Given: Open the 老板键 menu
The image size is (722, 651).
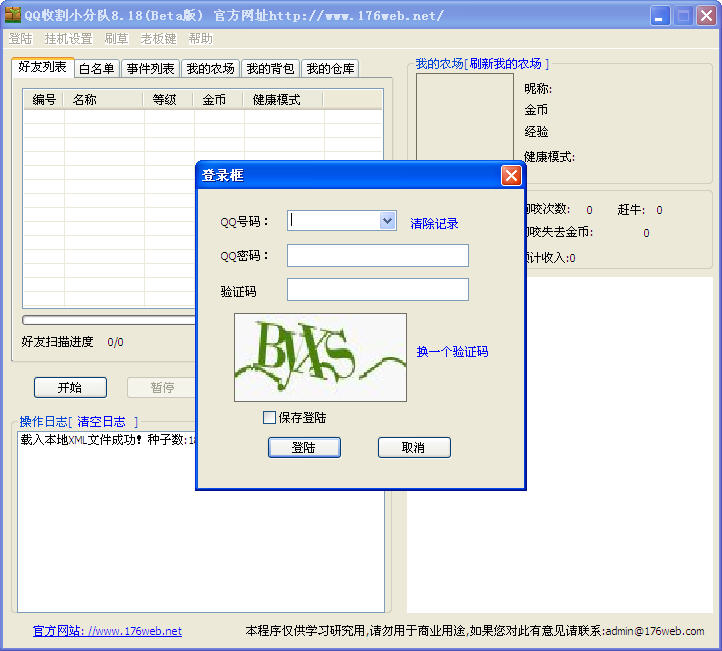Looking at the screenshot, I should click(x=158, y=39).
